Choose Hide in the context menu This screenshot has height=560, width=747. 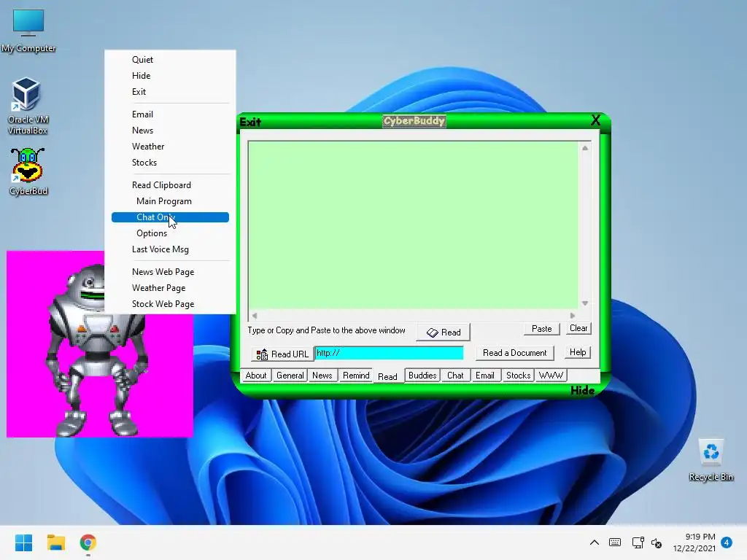click(170, 76)
